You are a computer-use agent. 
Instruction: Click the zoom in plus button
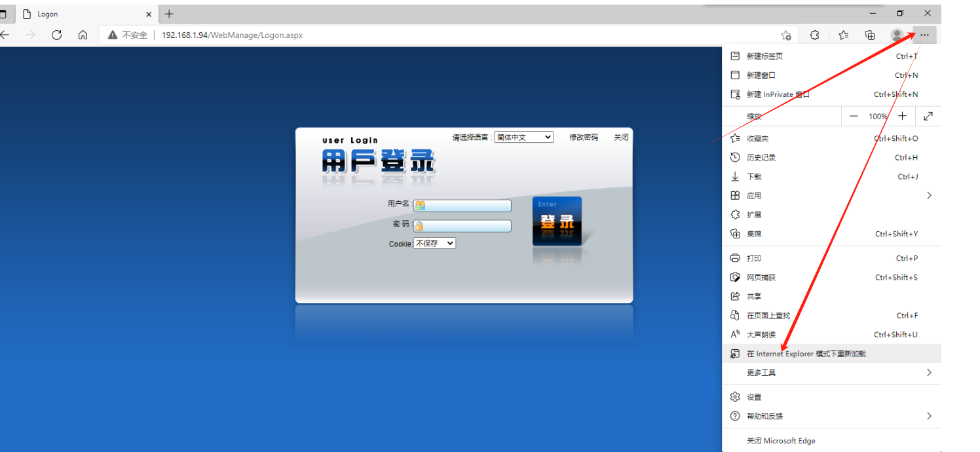[902, 116]
